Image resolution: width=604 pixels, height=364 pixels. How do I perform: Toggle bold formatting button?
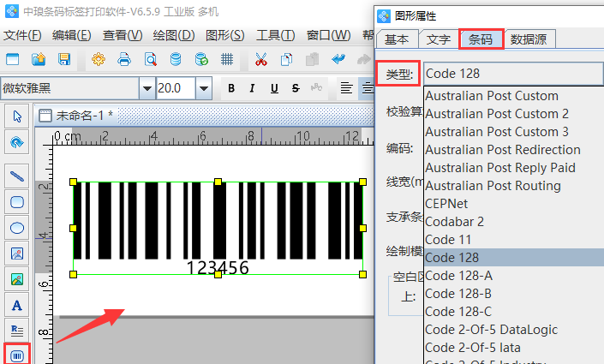point(231,88)
